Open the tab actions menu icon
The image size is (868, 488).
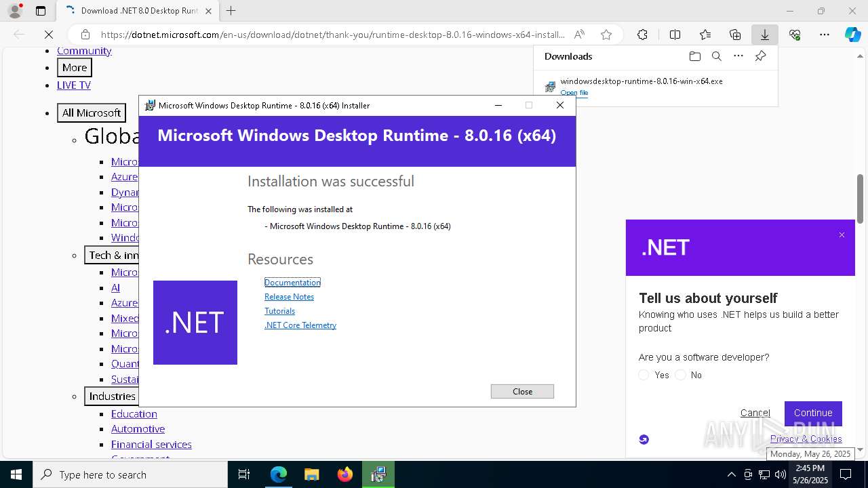coord(41,11)
